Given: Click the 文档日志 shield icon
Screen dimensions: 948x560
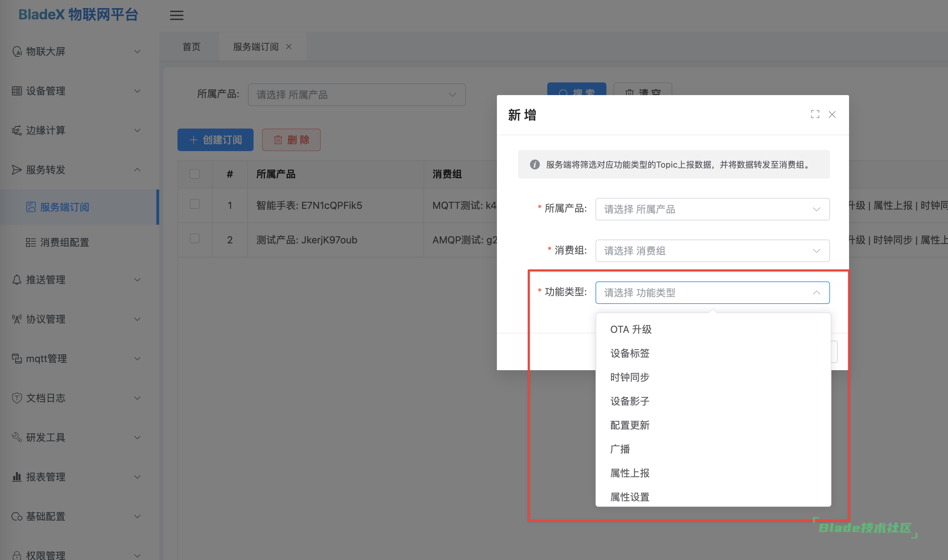Looking at the screenshot, I should pos(17,398).
